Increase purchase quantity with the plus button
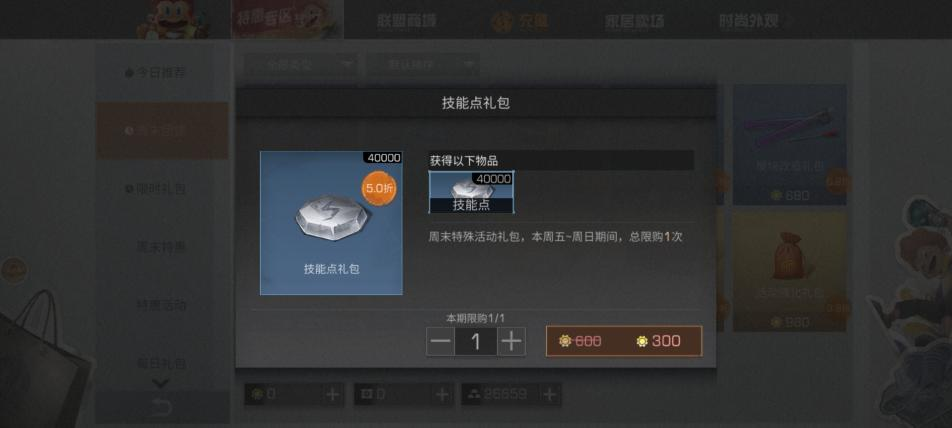 point(511,342)
